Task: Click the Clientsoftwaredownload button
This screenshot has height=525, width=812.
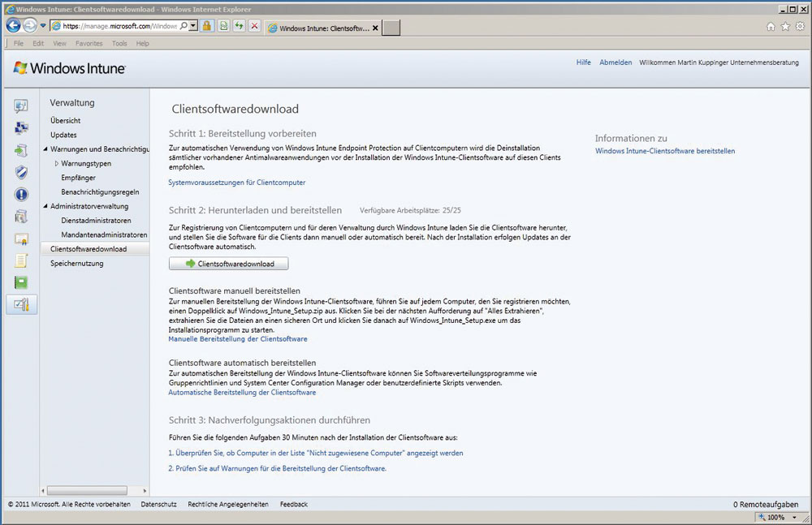Action: [228, 264]
